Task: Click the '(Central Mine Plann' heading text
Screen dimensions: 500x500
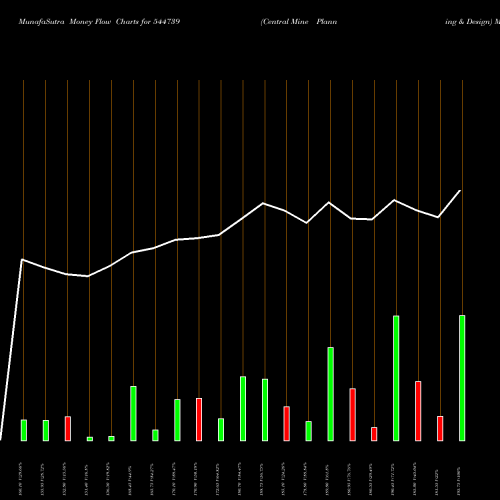Action: (x=299, y=22)
